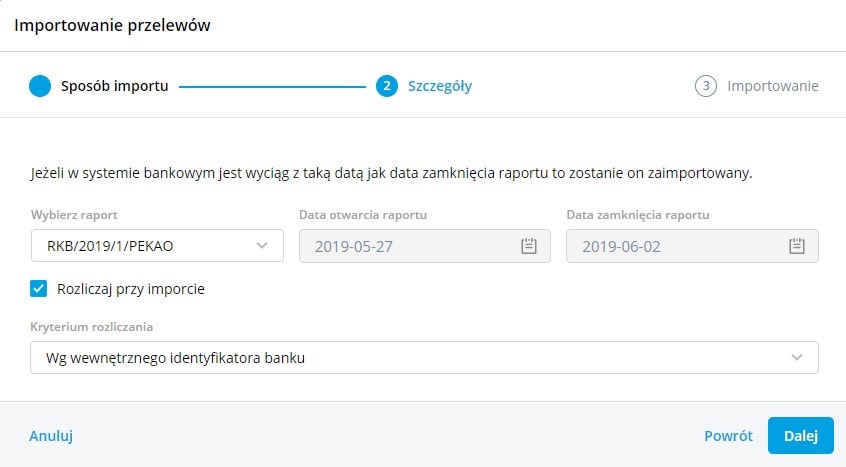Click the Powrót link
This screenshot has height=467, width=846.
pos(728,436)
